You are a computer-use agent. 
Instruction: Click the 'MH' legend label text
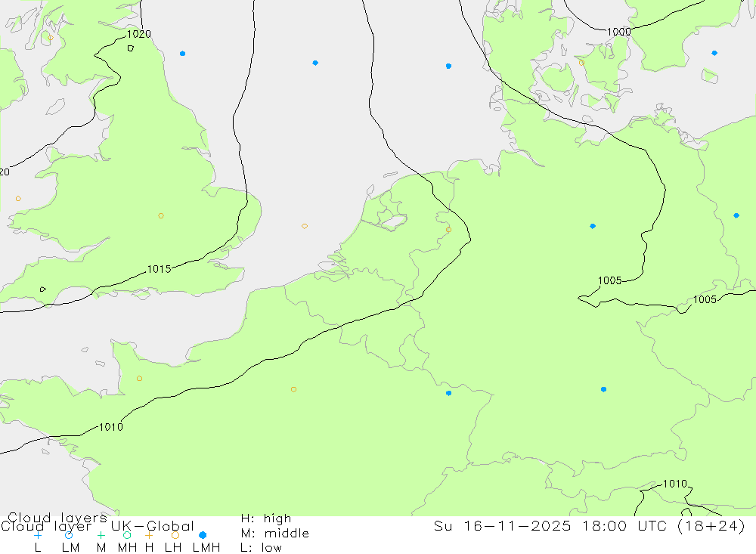click(x=127, y=548)
